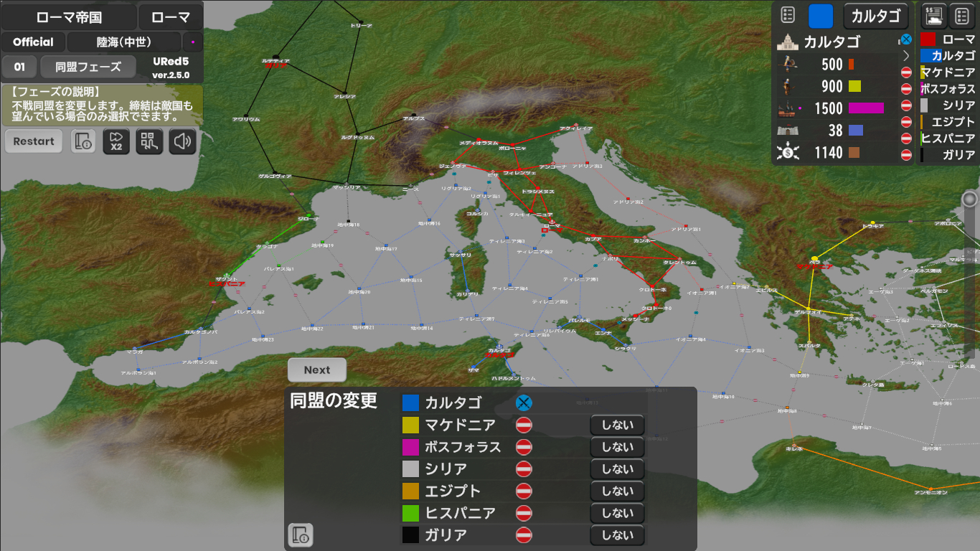Click red no-alliance icon in ヒスパニア dialog row
The width and height of the screenshot is (980, 551).
point(524,513)
